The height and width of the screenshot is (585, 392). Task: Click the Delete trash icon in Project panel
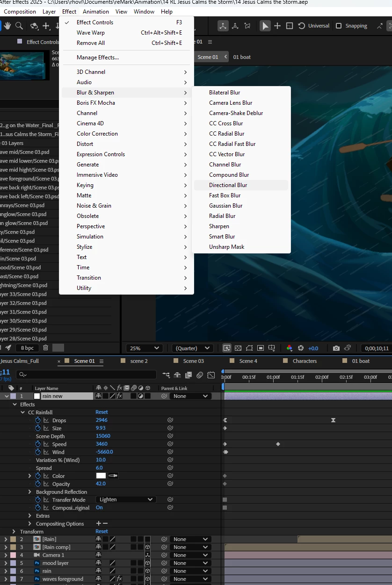[x=45, y=347]
